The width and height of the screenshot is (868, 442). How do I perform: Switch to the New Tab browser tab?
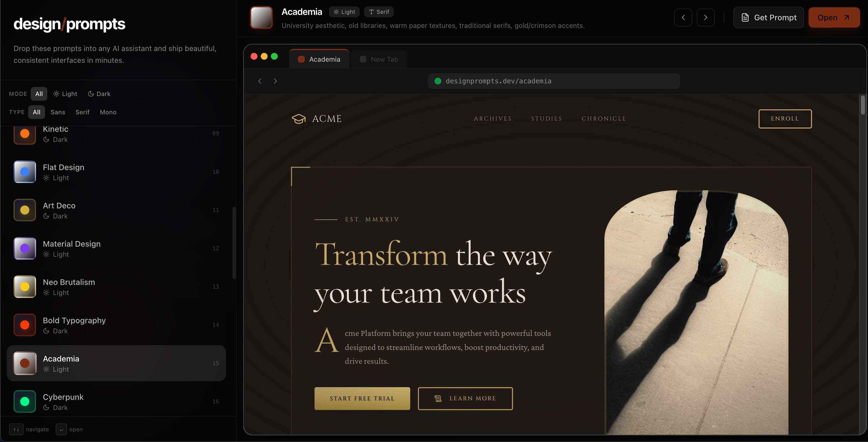click(379, 59)
